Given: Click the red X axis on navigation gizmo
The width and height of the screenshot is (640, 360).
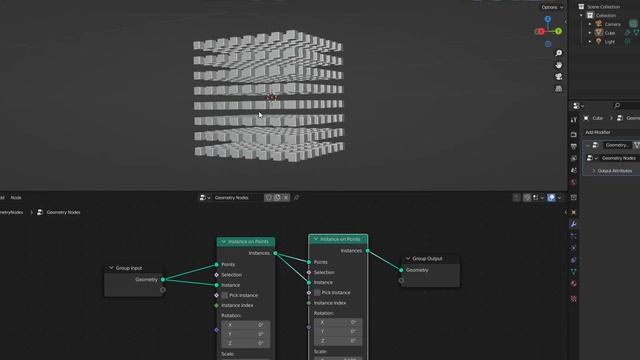Looking at the screenshot, I should pyautogui.click(x=540, y=31).
